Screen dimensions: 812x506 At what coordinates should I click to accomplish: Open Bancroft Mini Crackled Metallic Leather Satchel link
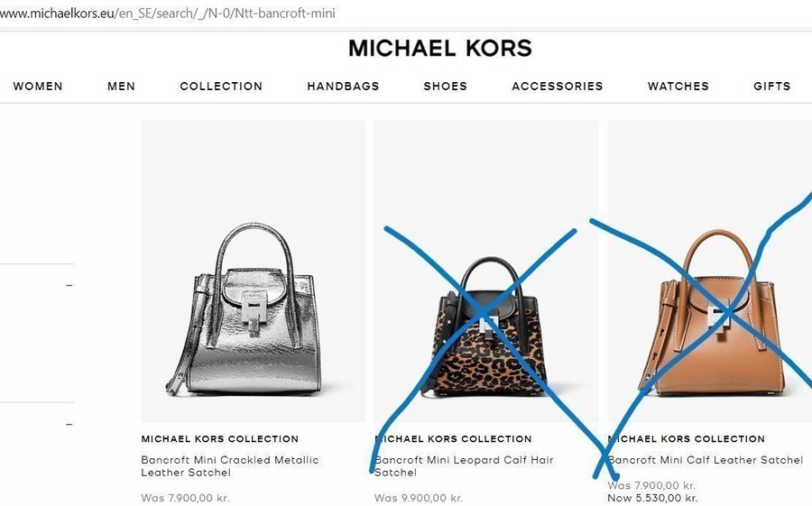click(x=230, y=466)
